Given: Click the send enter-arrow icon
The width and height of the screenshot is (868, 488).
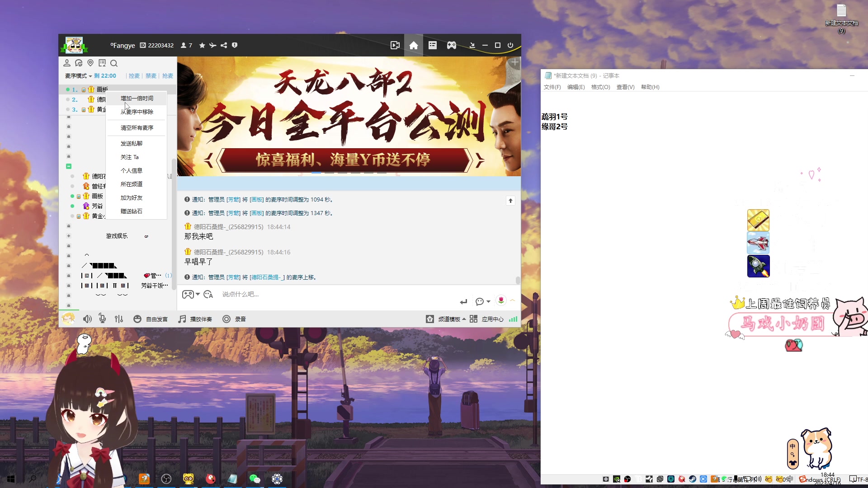Looking at the screenshot, I should coord(463,301).
